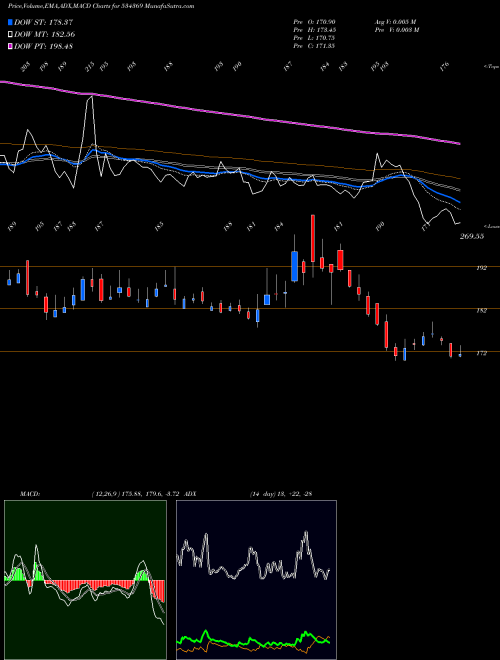
Task: Open the ADX indicator panel
Action: [x=256, y=580]
